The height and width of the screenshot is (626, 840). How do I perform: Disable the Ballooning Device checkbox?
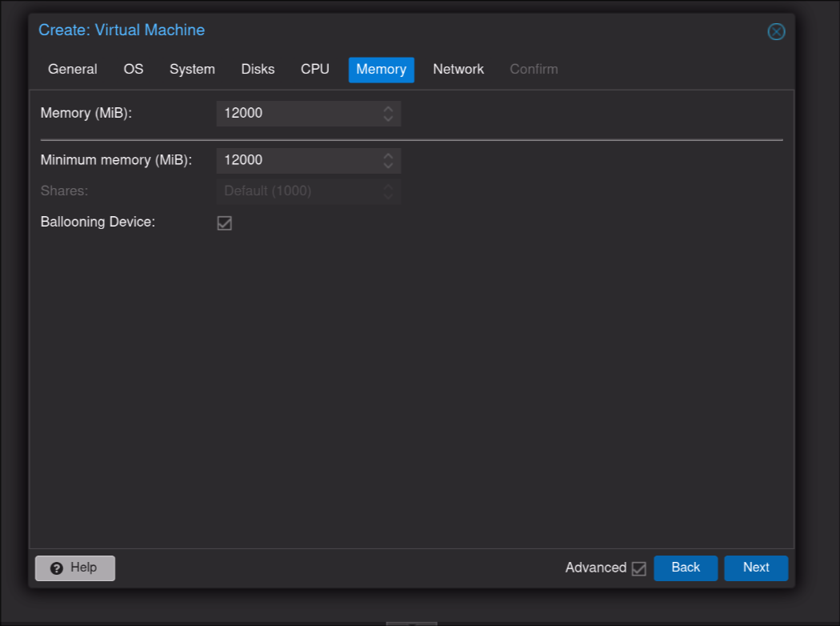(225, 223)
